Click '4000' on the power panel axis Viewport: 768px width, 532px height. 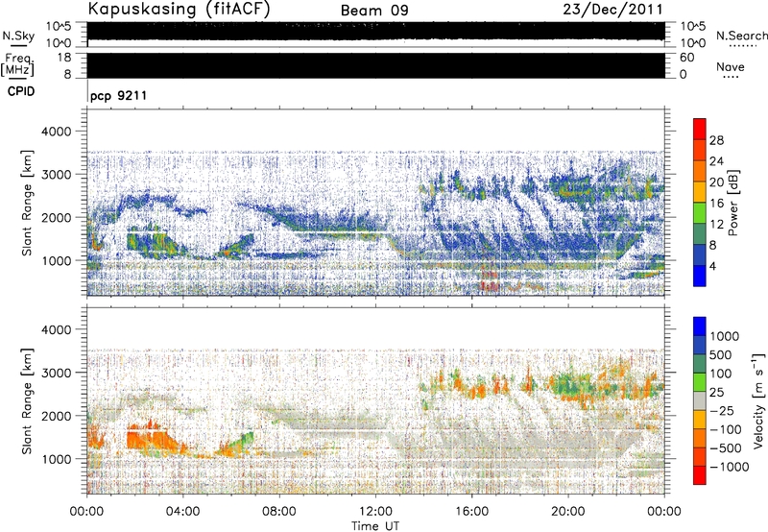[x=56, y=132]
